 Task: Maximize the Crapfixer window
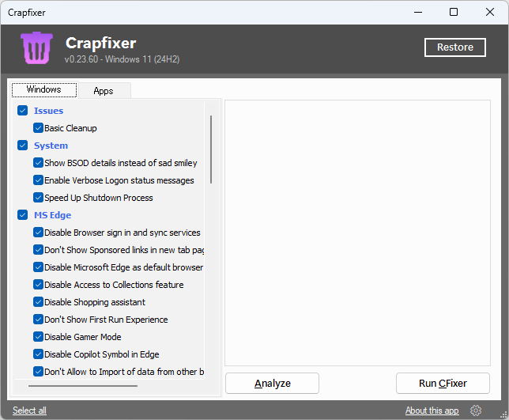coord(454,13)
